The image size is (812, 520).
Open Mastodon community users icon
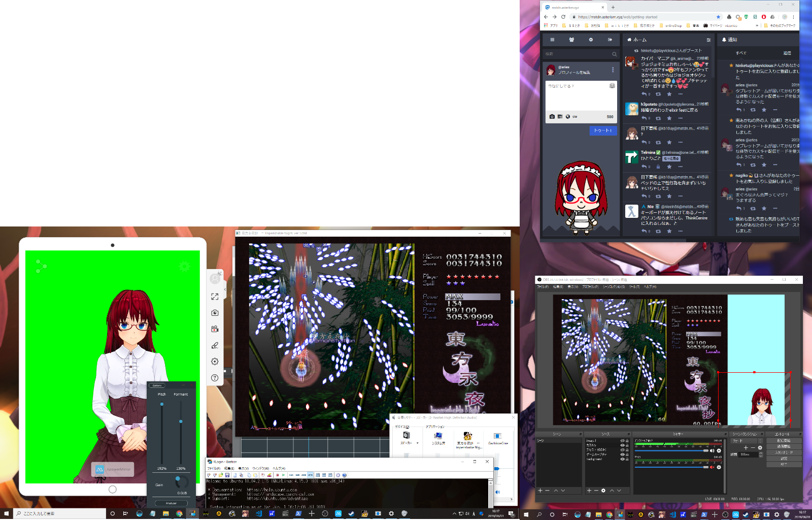(571, 40)
